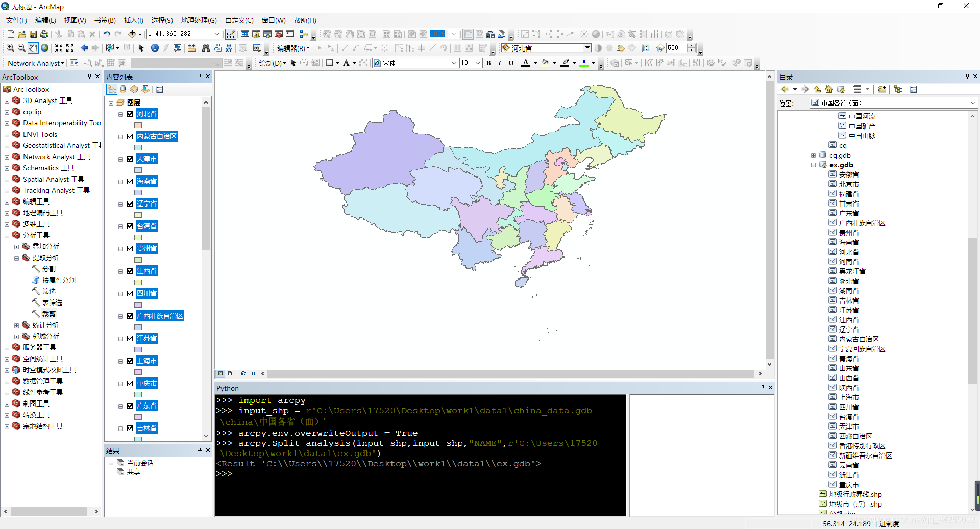Zoom to full extent globe icon

point(45,48)
